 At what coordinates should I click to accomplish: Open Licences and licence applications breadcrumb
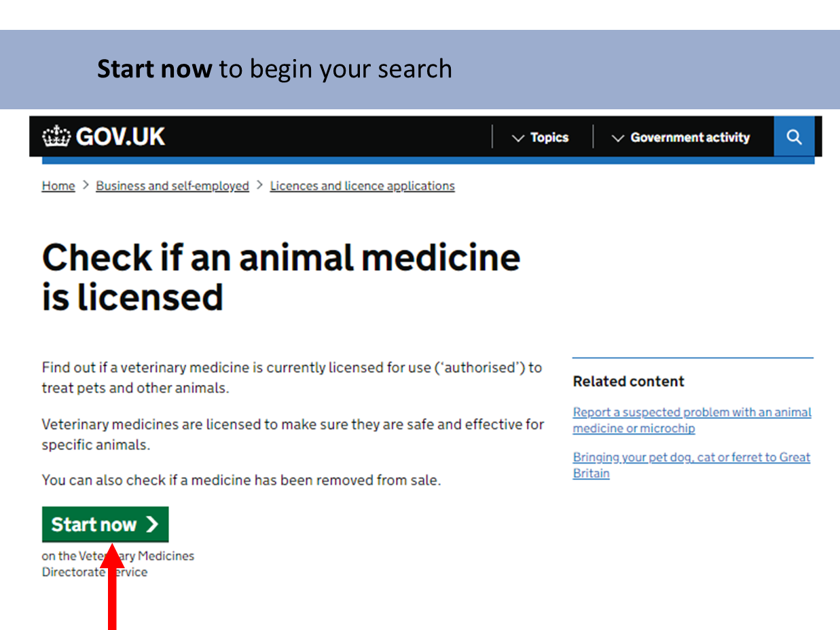pyautogui.click(x=363, y=186)
